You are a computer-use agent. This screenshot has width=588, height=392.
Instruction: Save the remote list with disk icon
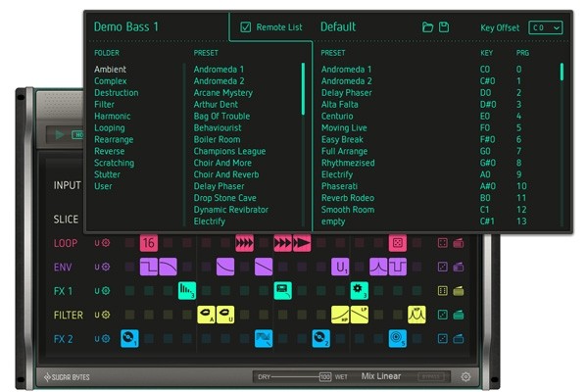(x=444, y=27)
